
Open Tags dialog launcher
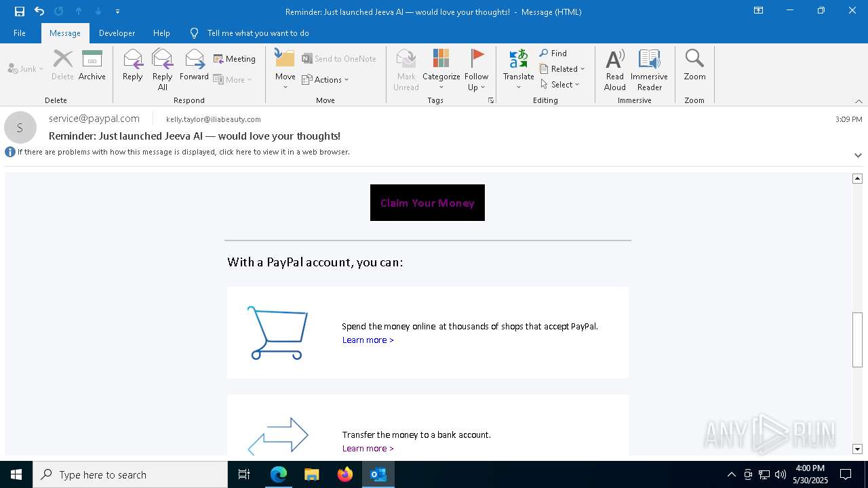(x=491, y=100)
